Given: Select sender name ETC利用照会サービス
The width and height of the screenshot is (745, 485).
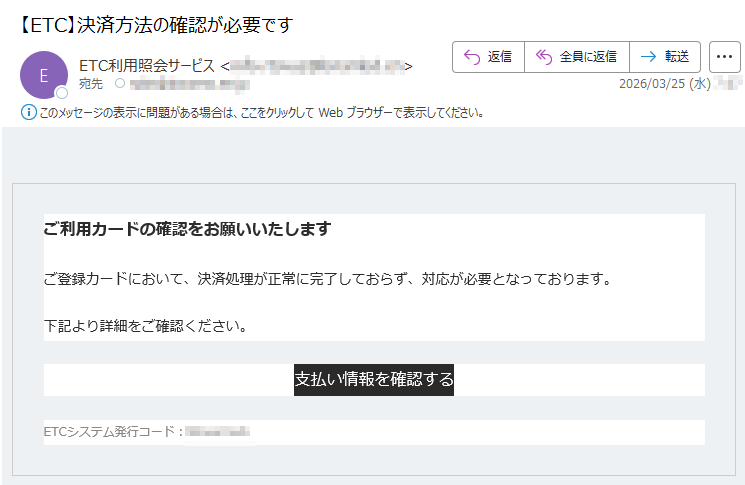Looking at the screenshot, I should tap(147, 66).
